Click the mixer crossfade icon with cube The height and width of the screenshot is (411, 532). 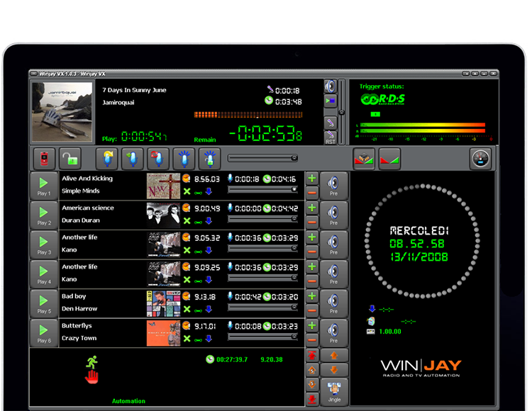(x=364, y=158)
